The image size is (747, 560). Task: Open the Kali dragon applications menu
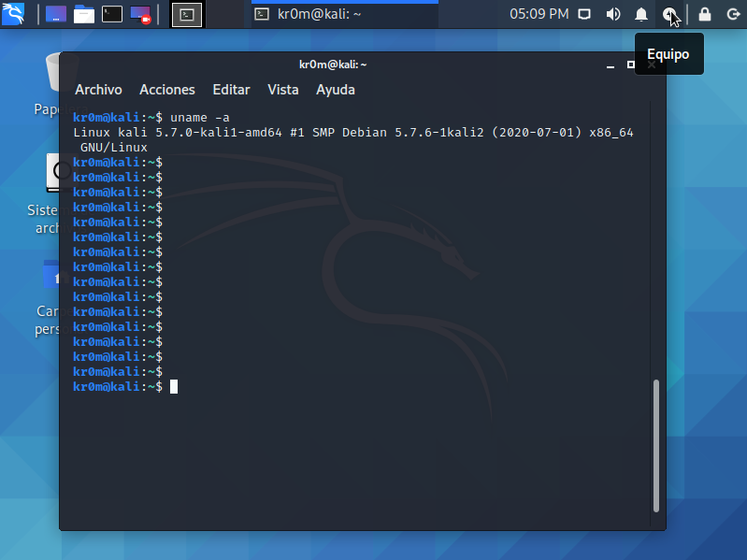tap(13, 14)
